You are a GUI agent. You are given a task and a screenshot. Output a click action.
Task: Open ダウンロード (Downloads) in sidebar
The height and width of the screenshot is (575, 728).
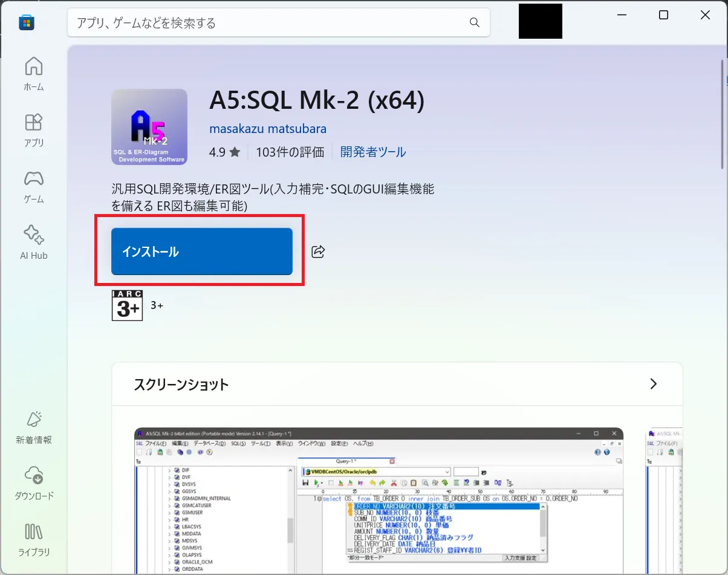pos(34,483)
